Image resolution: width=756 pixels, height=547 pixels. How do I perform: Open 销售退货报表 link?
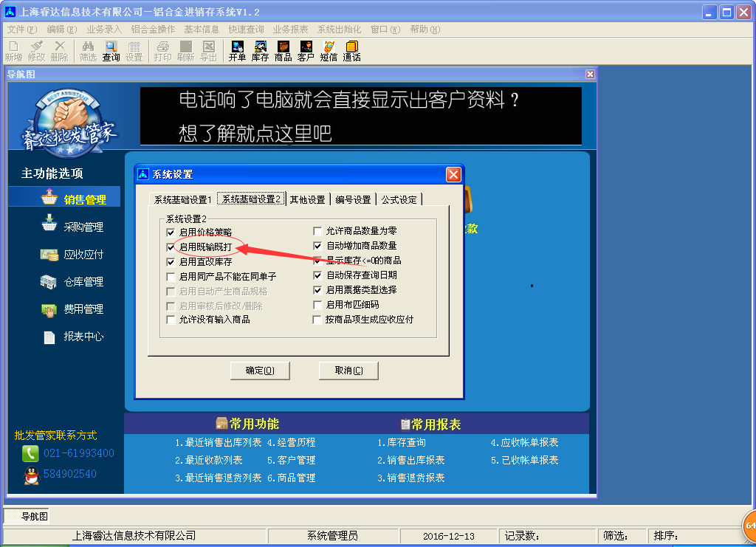(410, 478)
